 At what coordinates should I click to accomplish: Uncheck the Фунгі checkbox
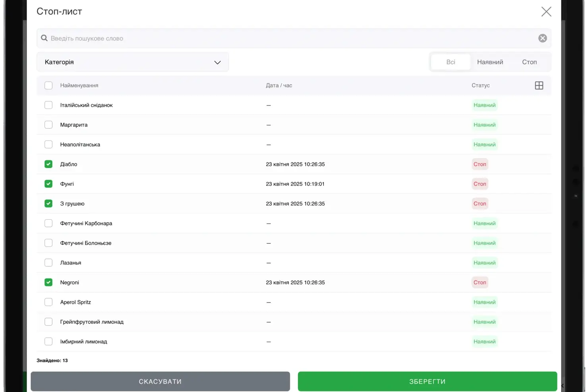tap(48, 184)
